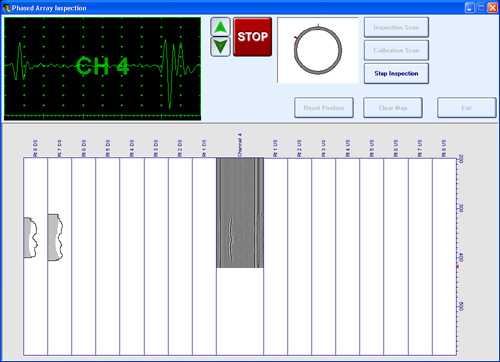Viewport: 500px width, 362px height.
Task: Click the Rt 8 US column
Action: (444, 256)
